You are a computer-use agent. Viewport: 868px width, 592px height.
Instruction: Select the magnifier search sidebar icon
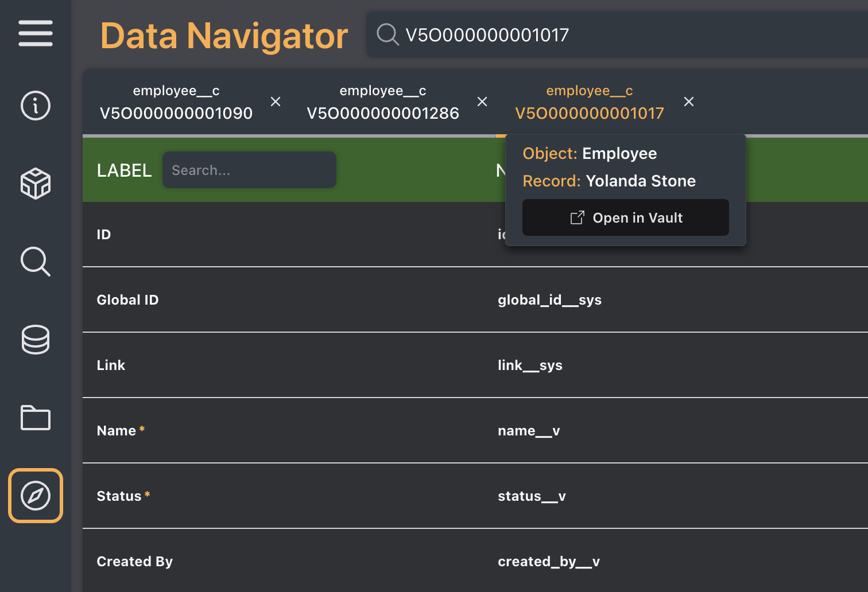coord(36,262)
